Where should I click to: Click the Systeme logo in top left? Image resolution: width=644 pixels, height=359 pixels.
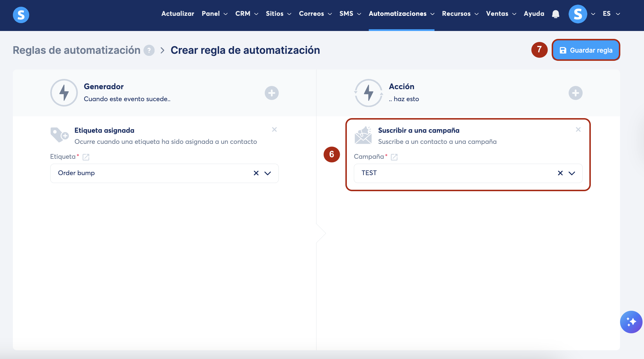(21, 15)
